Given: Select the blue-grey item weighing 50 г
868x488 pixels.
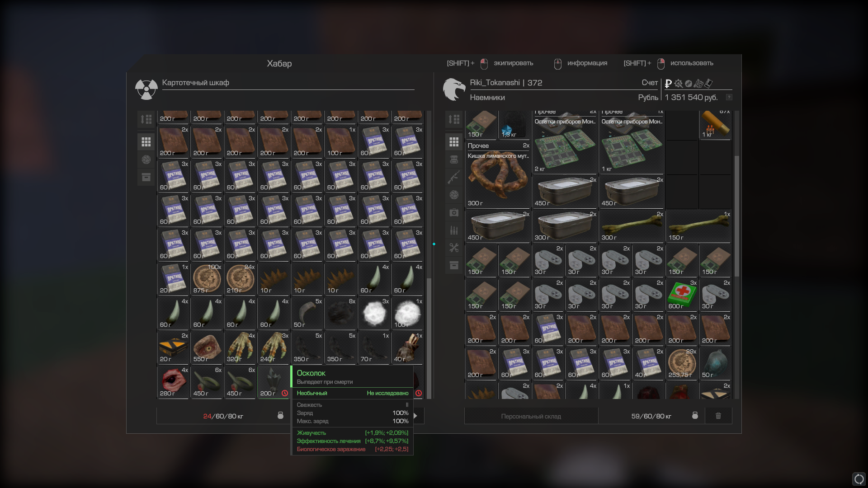Looking at the screenshot, I should [x=715, y=364].
